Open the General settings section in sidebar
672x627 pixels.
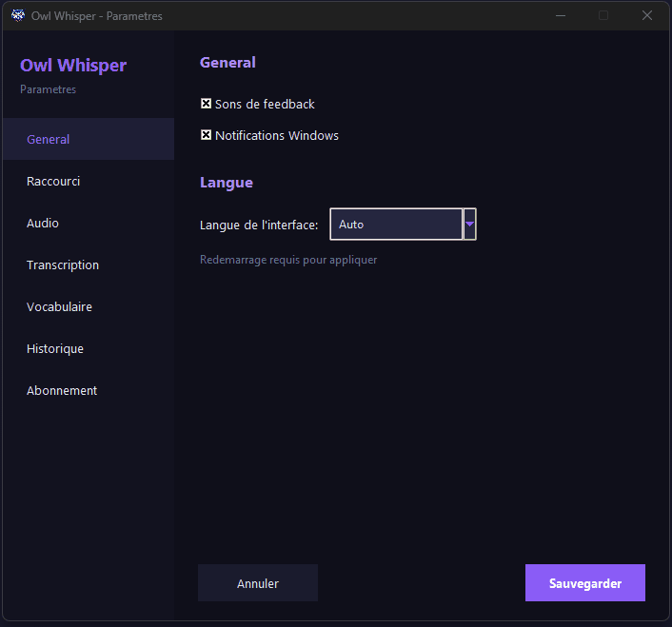click(x=49, y=139)
